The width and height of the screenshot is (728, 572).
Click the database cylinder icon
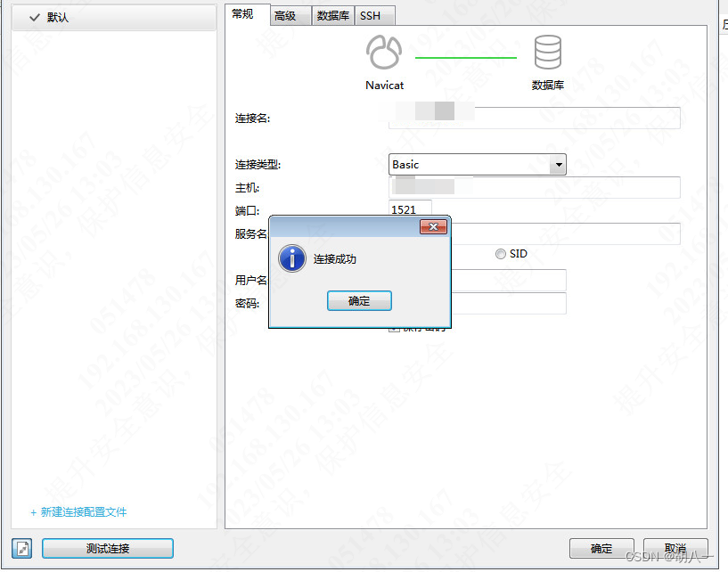pos(547,53)
